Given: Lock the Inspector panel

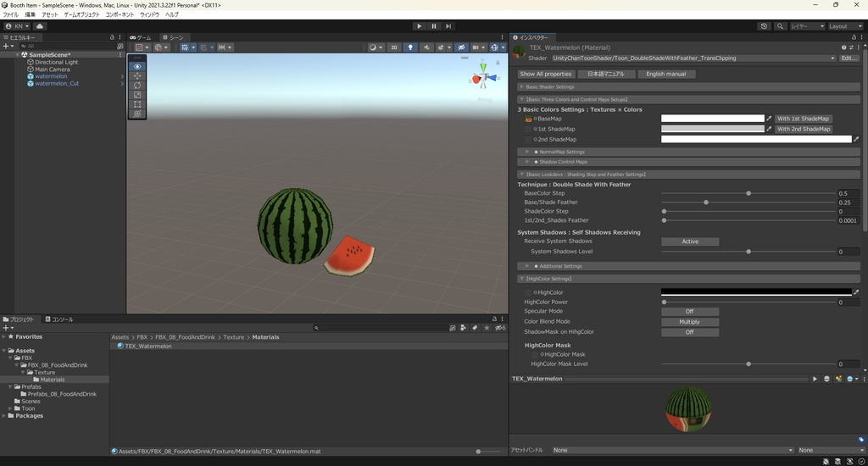Looking at the screenshot, I should pos(854,37).
